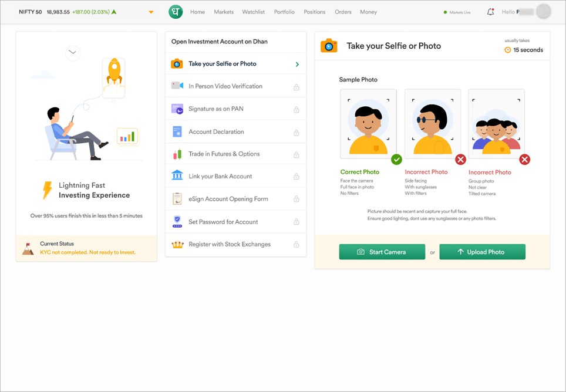Click the In Person Video Verification icon
The height and width of the screenshot is (392, 566).
click(x=177, y=86)
